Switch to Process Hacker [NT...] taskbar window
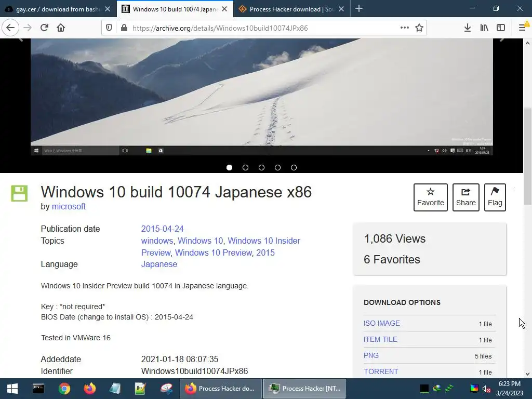The width and height of the screenshot is (532, 399). 304,389
